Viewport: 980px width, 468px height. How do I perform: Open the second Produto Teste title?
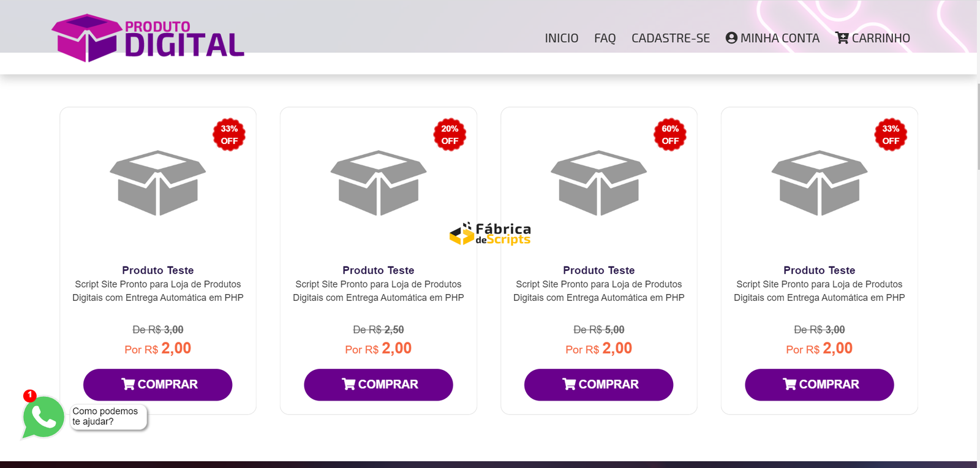tap(379, 270)
